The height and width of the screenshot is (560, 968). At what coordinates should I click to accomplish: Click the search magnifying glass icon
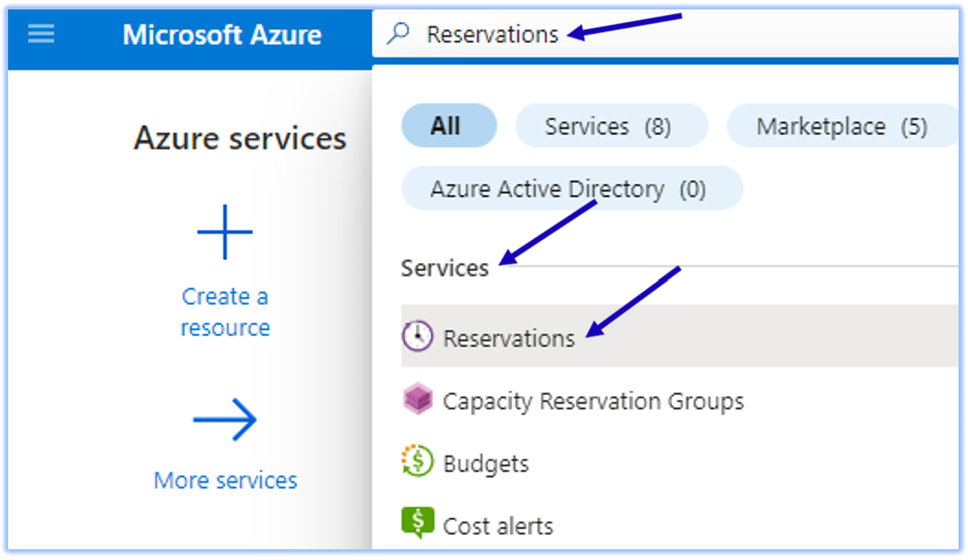pos(399,32)
